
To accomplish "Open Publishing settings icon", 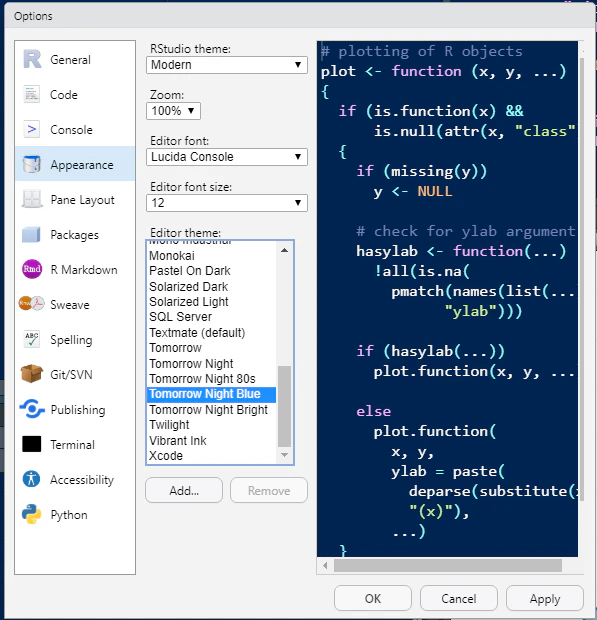I will tap(32, 409).
